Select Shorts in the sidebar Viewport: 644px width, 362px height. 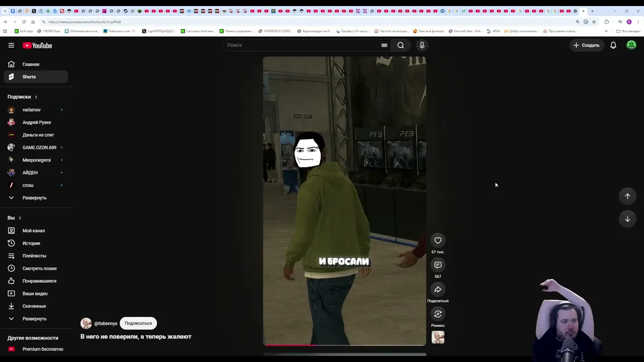(x=36, y=77)
